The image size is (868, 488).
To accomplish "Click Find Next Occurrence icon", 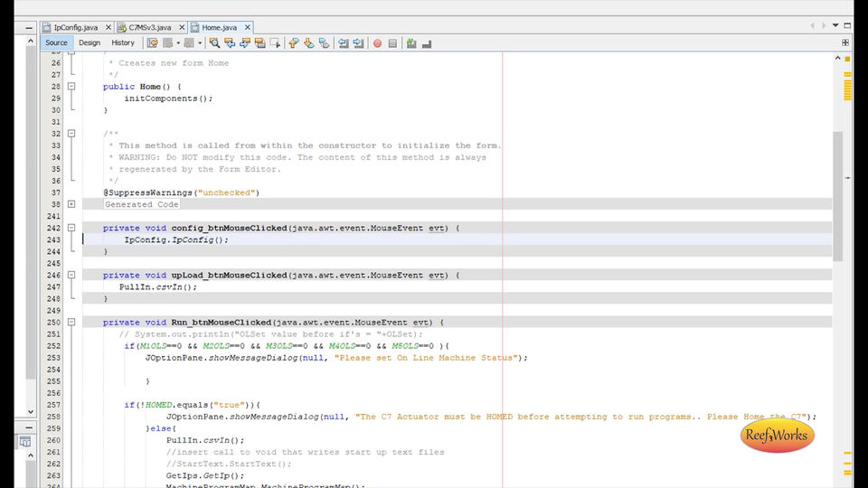I will click(245, 43).
